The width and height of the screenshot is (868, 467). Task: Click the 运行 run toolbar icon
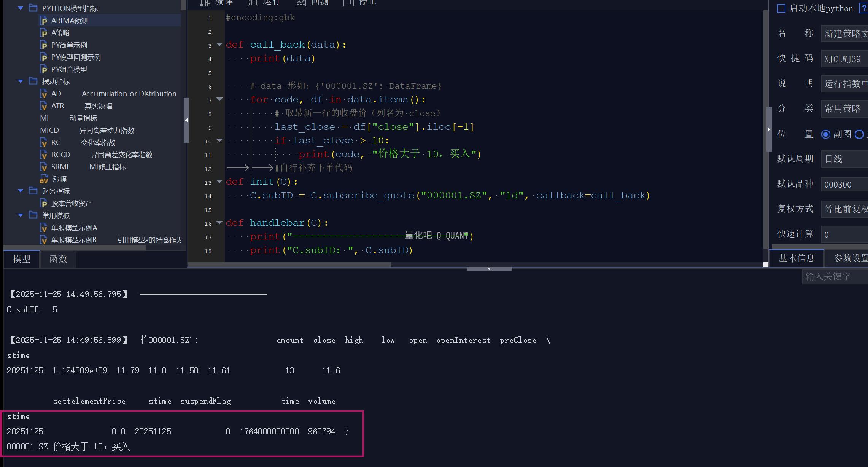(253, 3)
